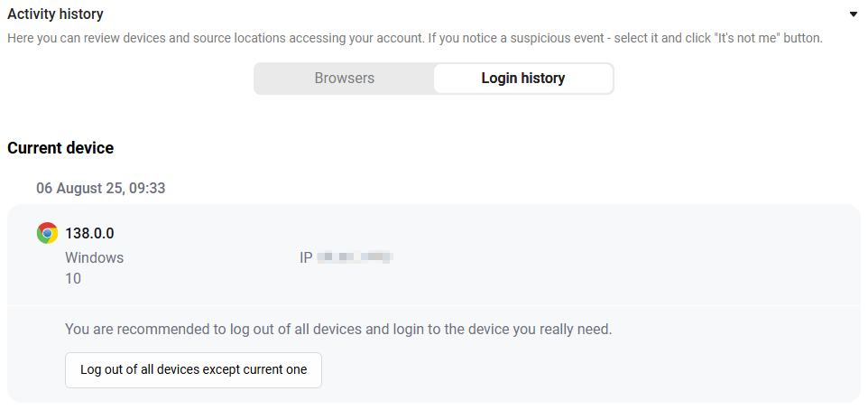868x410 pixels.
Task: Click the 06 August 25, 09:33 timestamp
Action: tap(101, 189)
